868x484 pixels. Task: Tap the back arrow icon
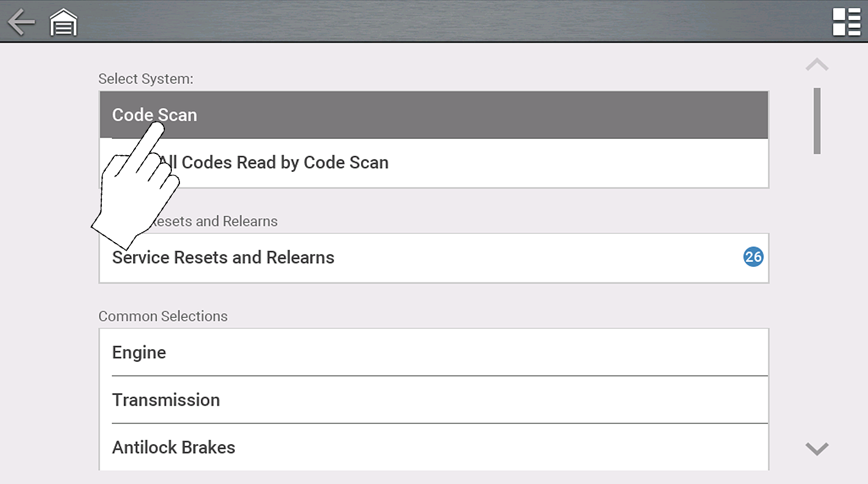[x=21, y=22]
